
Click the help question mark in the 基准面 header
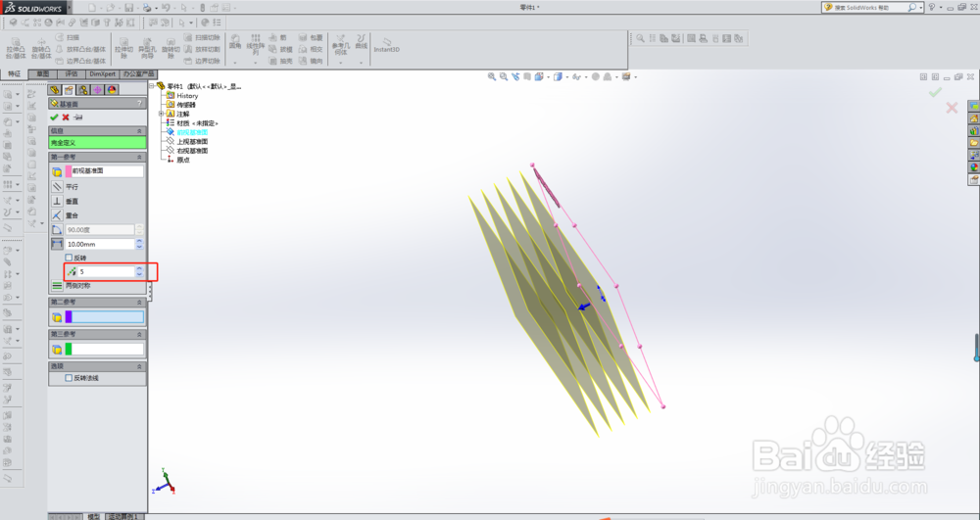point(139,104)
